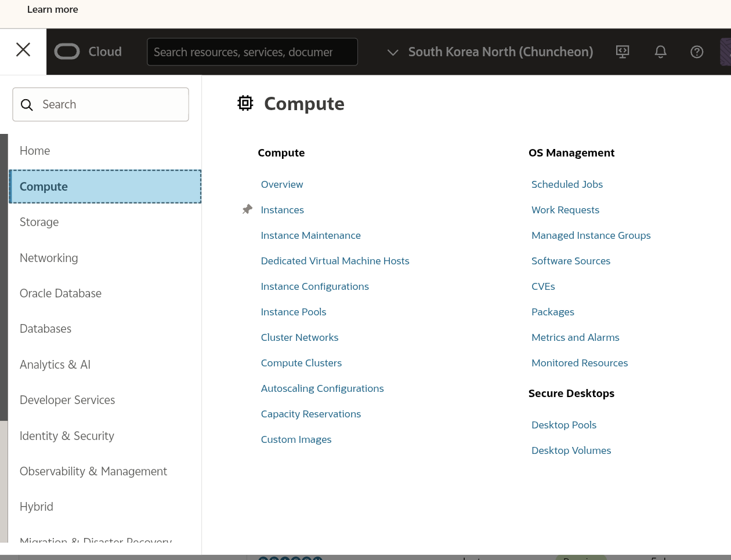Open Dedicated Virtual Machine Hosts
Screen dimensions: 731x560
point(335,261)
